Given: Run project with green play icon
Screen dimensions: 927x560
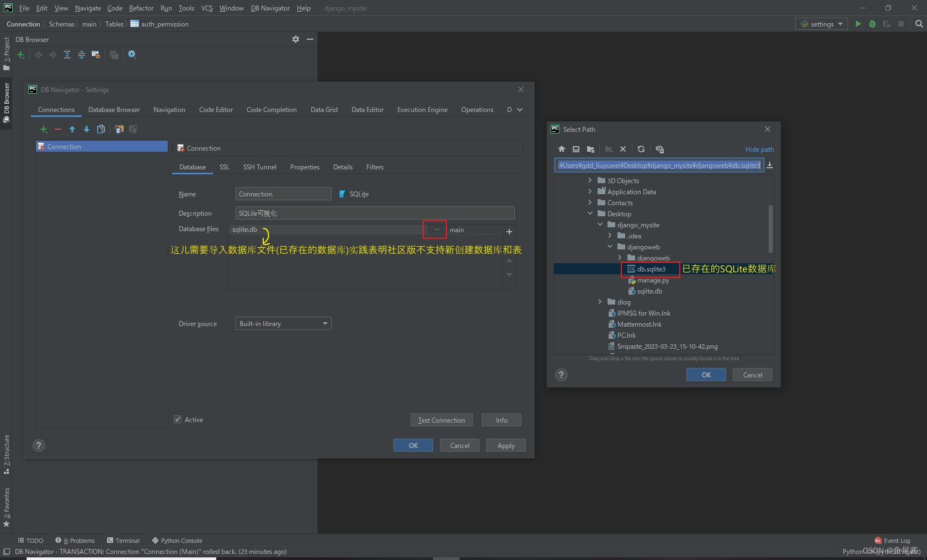Looking at the screenshot, I should point(858,24).
